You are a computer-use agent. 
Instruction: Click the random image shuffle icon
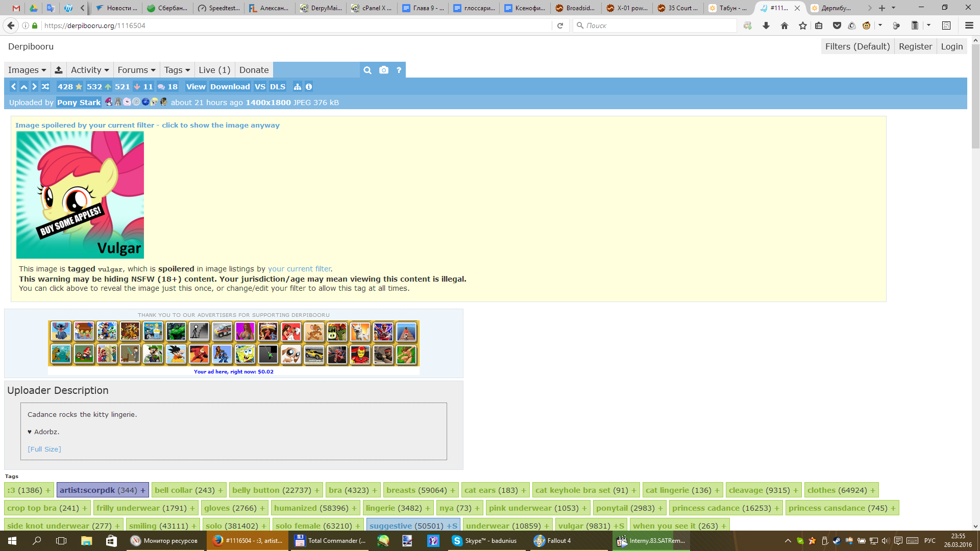click(45, 87)
